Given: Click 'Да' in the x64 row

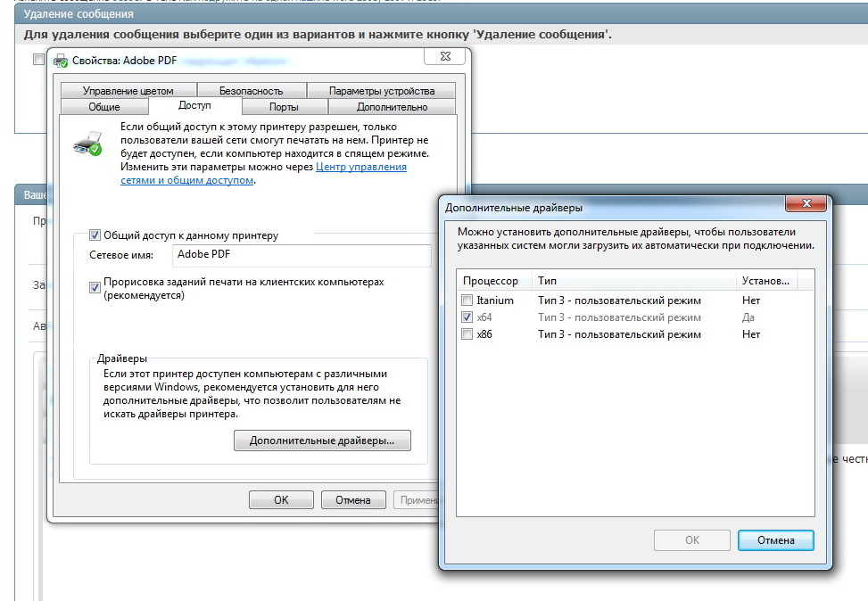Looking at the screenshot, I should tap(748, 317).
